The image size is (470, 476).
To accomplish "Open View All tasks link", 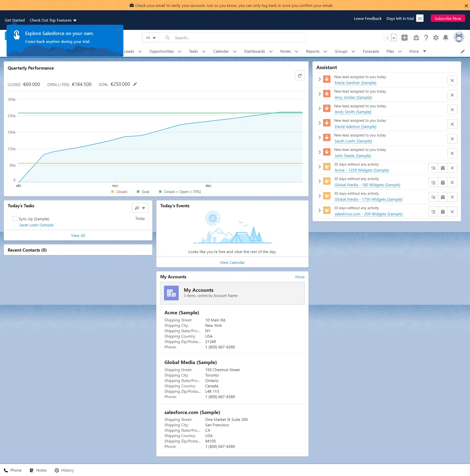I will (x=78, y=235).
